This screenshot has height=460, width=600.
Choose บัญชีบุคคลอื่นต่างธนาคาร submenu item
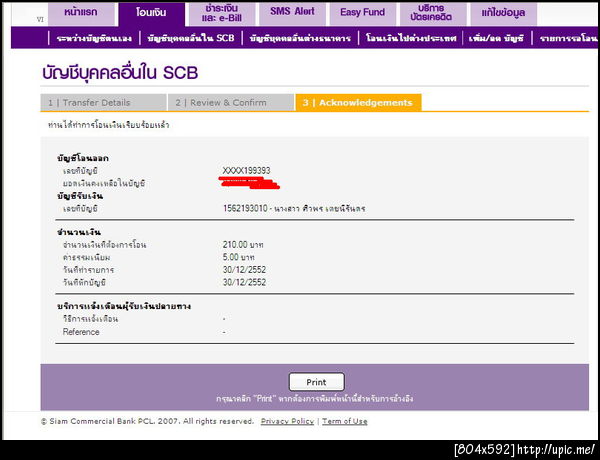click(x=300, y=38)
